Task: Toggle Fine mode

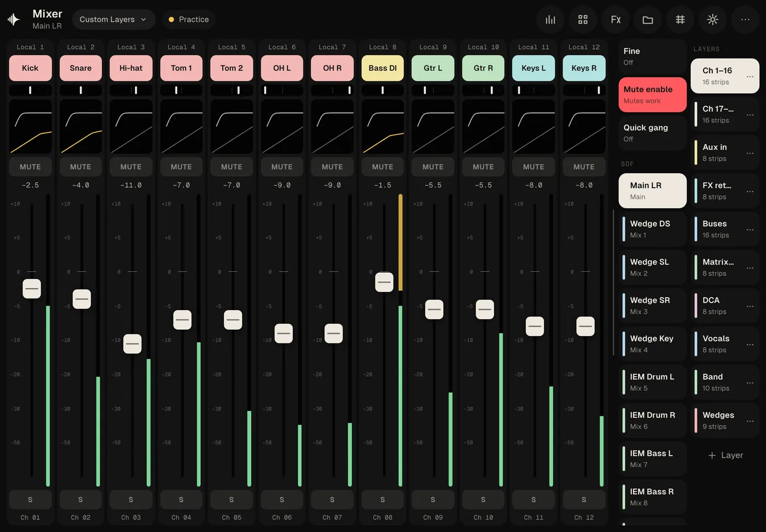Action: tap(652, 56)
